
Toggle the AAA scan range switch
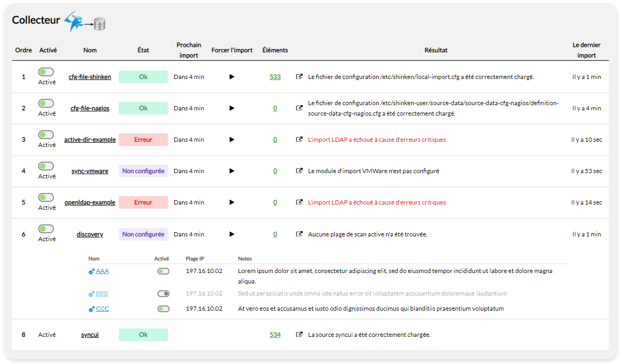163,271
